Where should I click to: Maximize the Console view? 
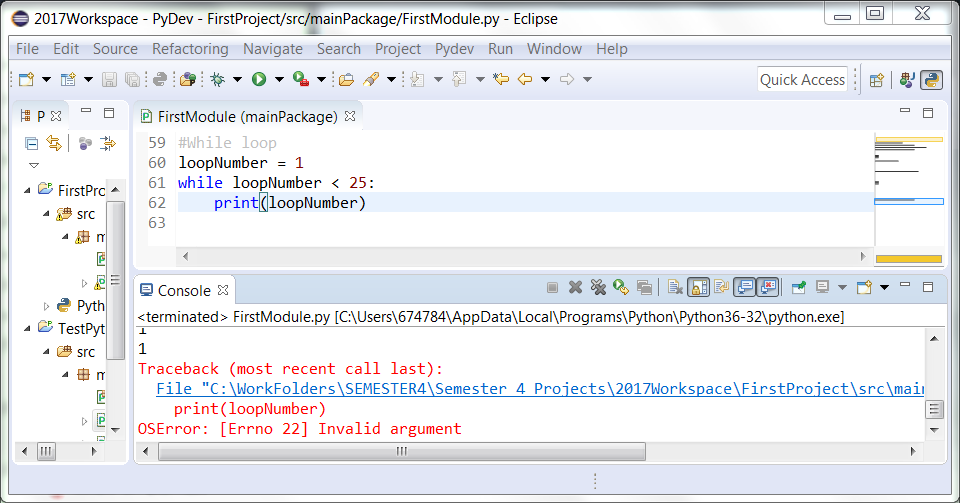pos(928,286)
